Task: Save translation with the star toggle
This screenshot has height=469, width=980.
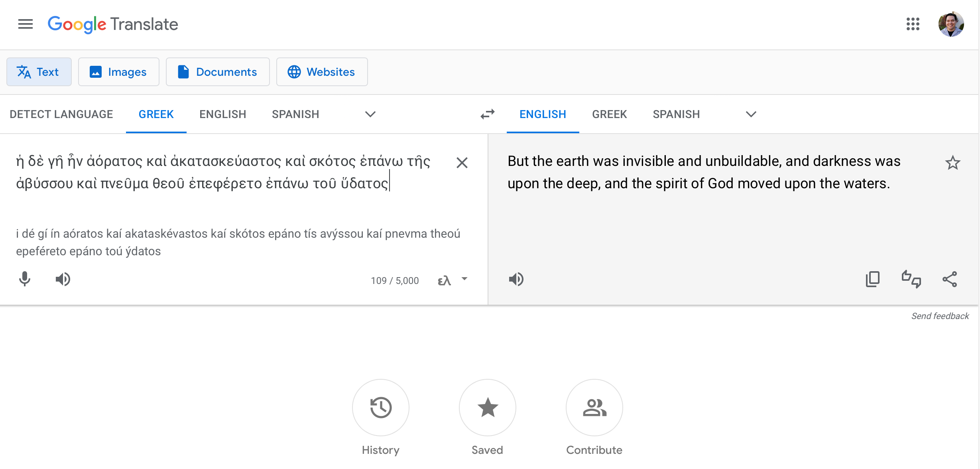Action: 952,163
